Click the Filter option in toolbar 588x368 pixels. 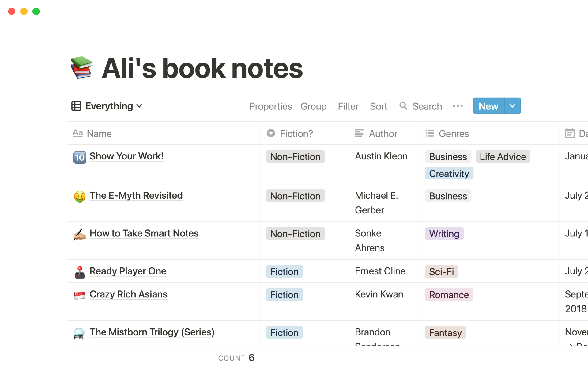pos(349,106)
